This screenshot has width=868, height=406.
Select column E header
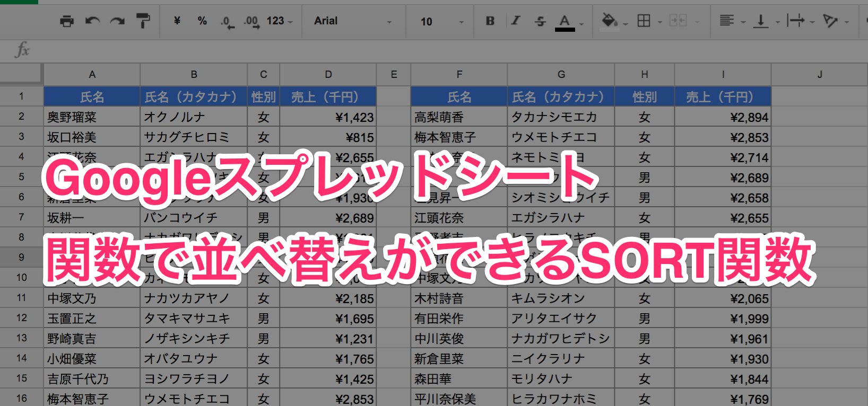click(394, 75)
